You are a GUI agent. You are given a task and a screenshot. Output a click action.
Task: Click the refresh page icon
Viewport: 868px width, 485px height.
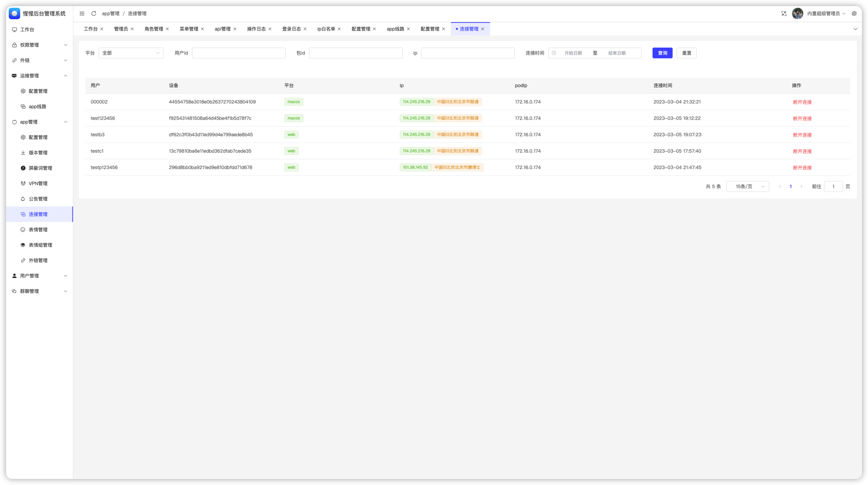tap(94, 13)
